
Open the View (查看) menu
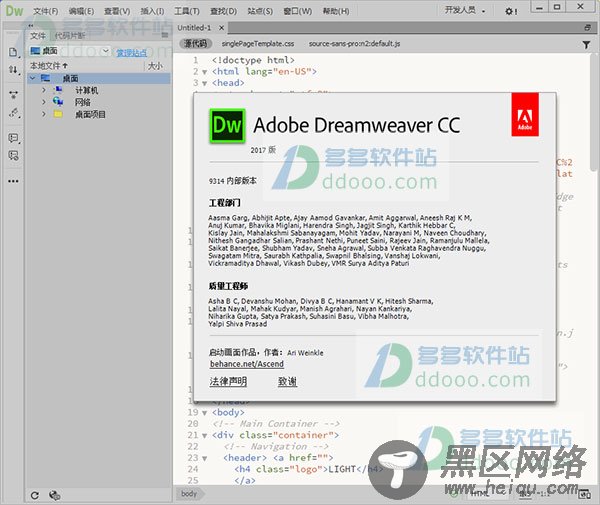[117, 11]
